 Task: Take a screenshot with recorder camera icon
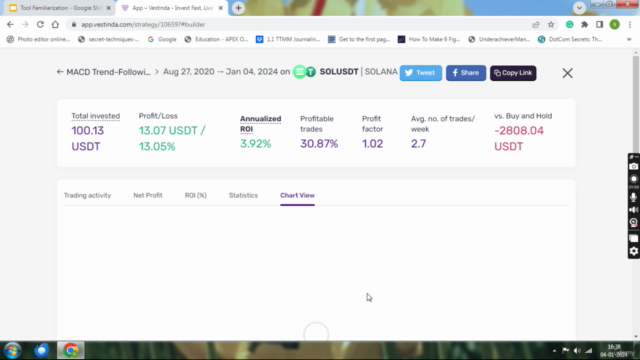(x=633, y=167)
